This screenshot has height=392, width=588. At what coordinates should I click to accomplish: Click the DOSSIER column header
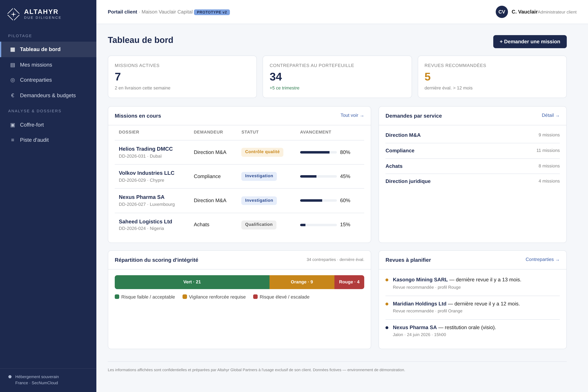pyautogui.click(x=129, y=132)
